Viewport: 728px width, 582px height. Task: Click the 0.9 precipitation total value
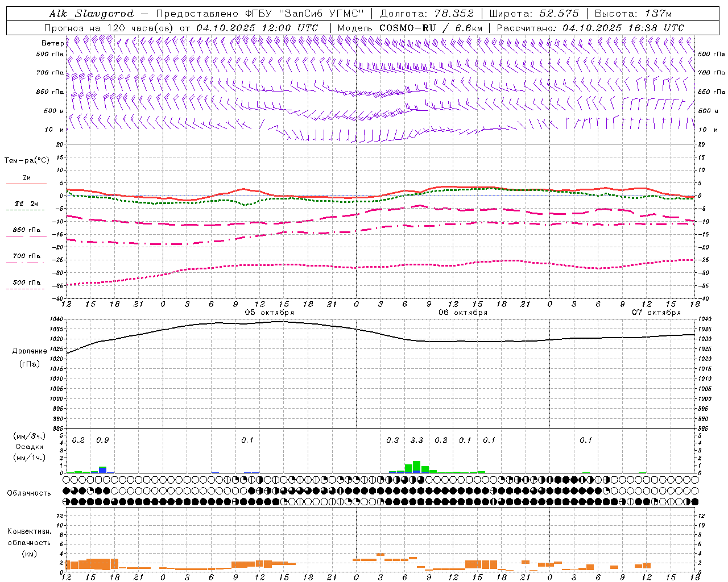pyautogui.click(x=102, y=440)
